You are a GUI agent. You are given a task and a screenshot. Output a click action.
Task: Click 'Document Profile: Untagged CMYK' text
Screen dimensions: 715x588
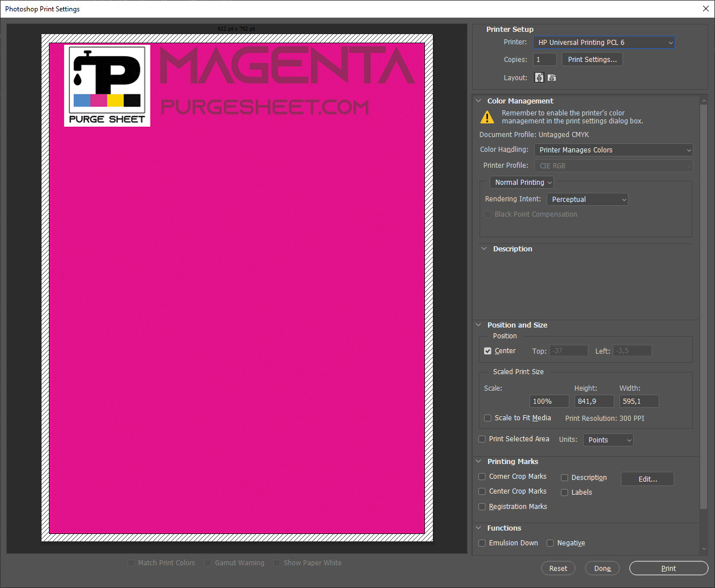(534, 135)
